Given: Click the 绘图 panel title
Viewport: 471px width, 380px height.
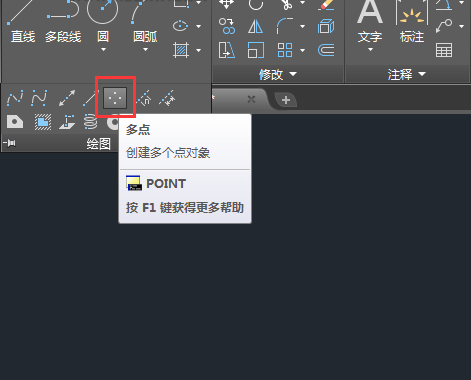Looking at the screenshot, I should pyautogui.click(x=98, y=144).
